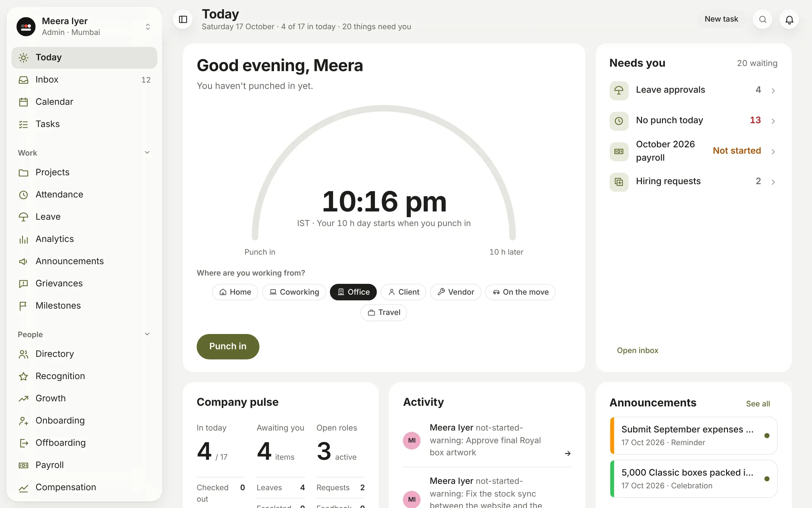Viewport: 812px width, 508px height.
Task: Click the Announcements megaphone icon in sidebar
Action: [23, 261]
